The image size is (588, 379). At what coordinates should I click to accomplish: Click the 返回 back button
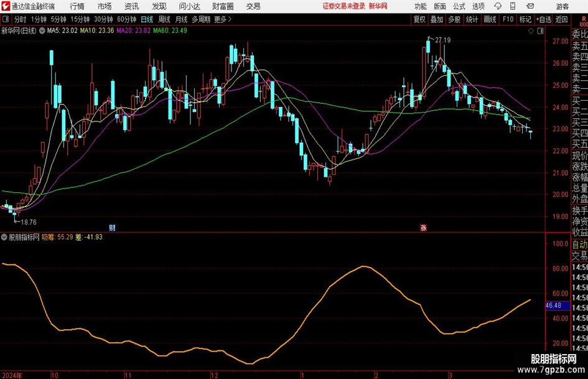(561, 19)
